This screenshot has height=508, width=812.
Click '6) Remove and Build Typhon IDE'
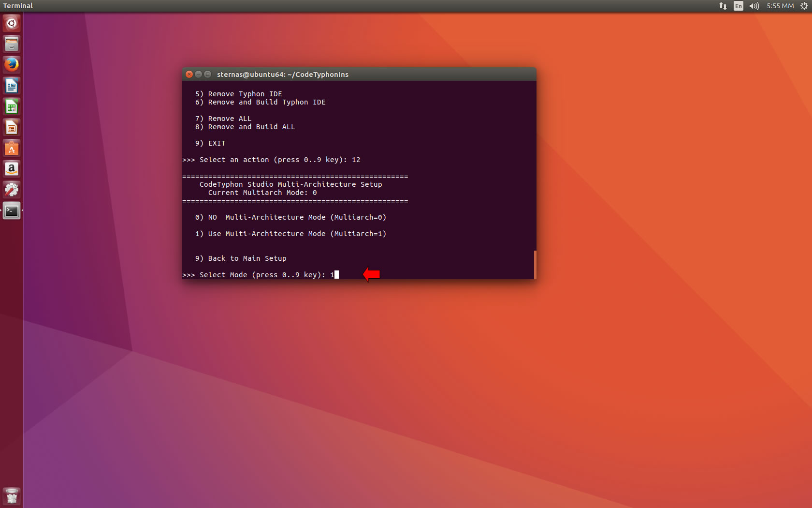260,102
